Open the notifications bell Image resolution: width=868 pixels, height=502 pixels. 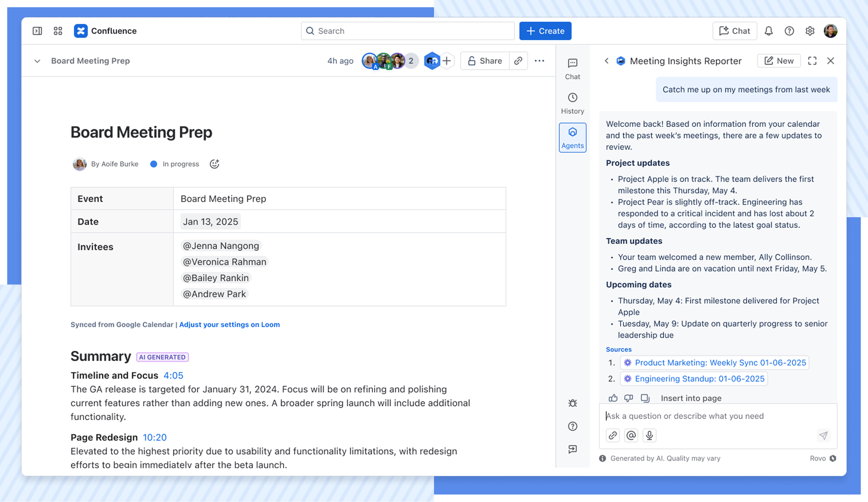click(769, 31)
